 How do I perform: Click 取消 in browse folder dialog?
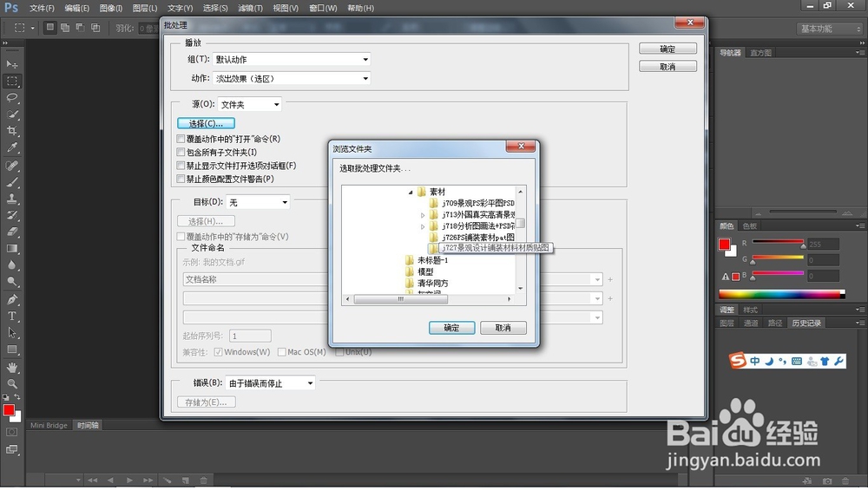click(503, 328)
